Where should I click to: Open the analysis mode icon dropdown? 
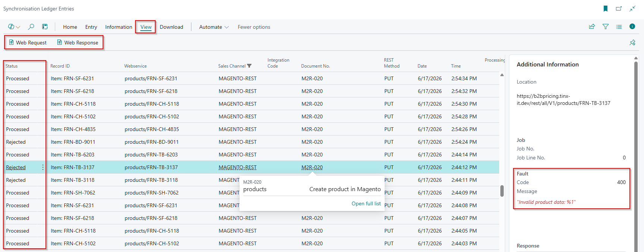pos(14,27)
